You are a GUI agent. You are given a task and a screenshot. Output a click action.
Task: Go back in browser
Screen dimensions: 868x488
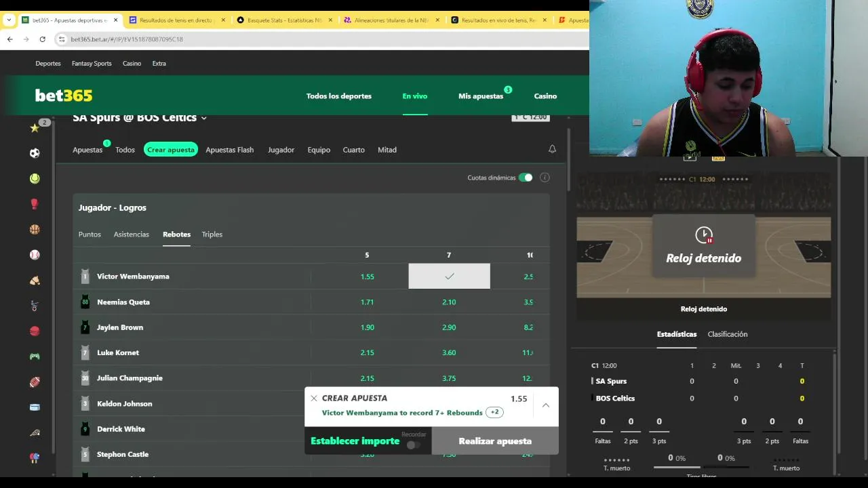[x=10, y=39]
